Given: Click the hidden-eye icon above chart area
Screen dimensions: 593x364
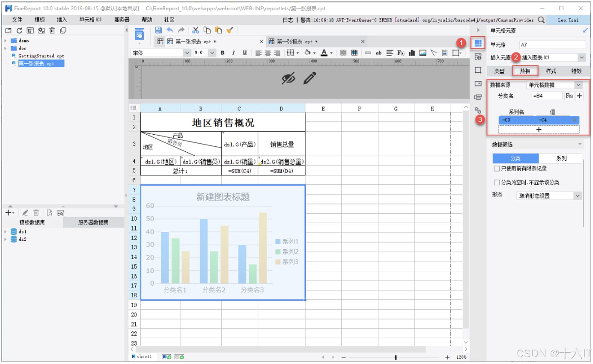Looking at the screenshot, I should (288, 78).
